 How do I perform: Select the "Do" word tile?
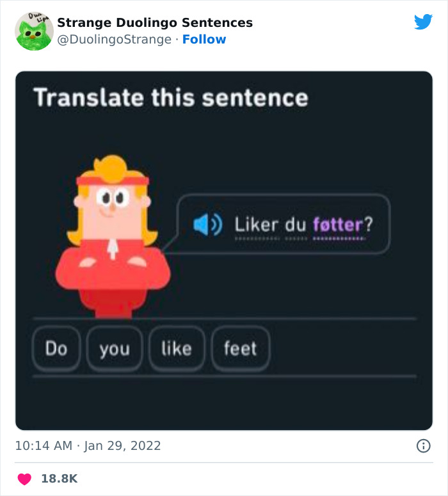(56, 349)
